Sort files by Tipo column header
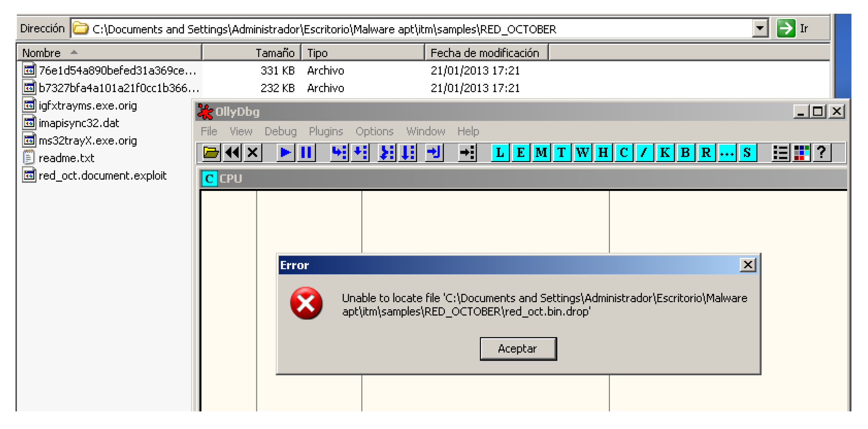The image size is (868, 429). pos(363,53)
